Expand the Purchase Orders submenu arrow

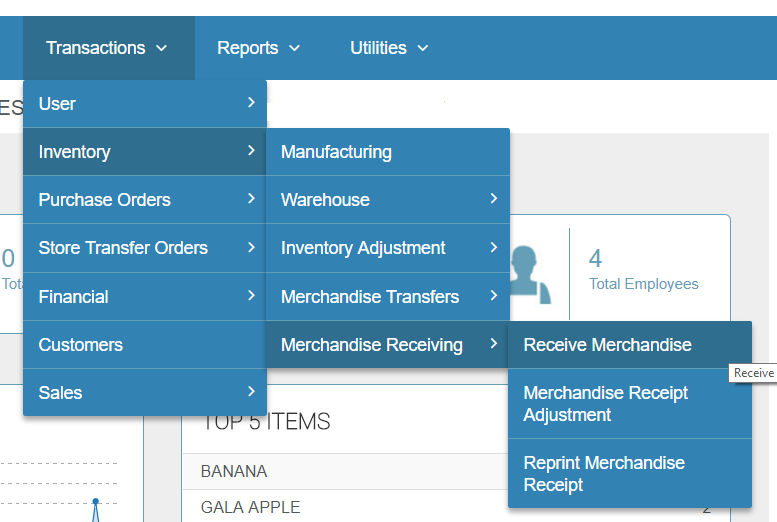point(251,199)
